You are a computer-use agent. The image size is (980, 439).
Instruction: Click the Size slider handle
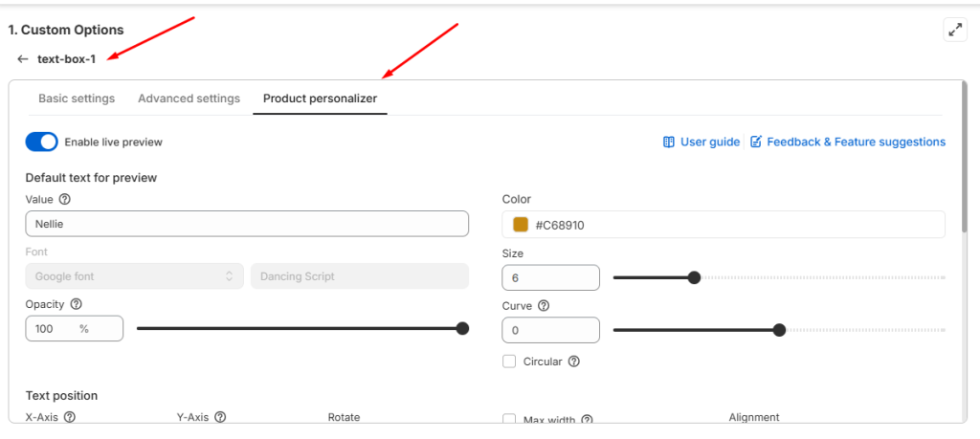(695, 277)
